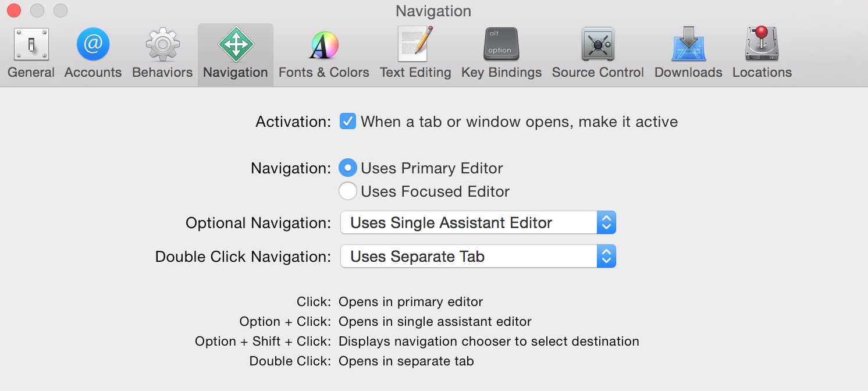Select the Behaviors gear icon
Screen dimensions: 868x391
[162, 44]
